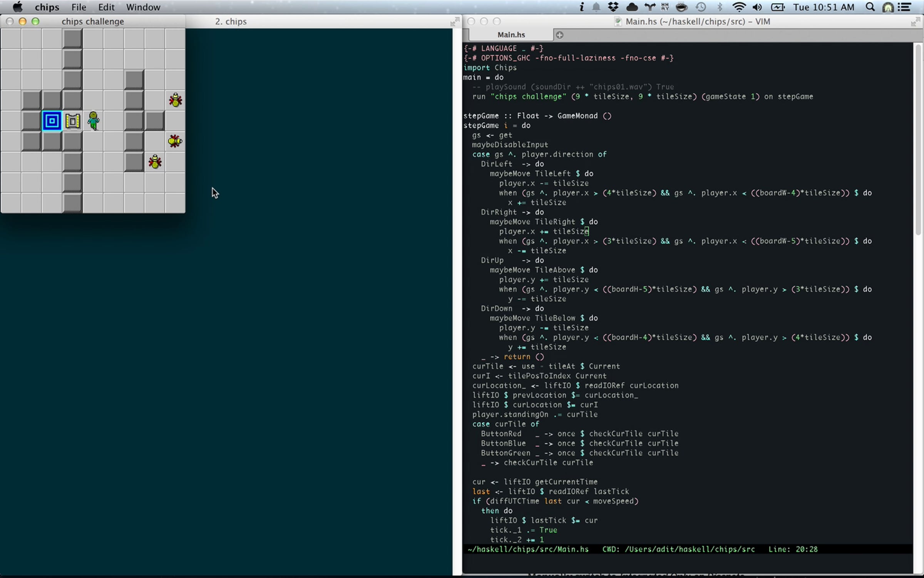Click the 'cur <- liftIO getCurrentTime' line
The image size is (924, 578).
(535, 482)
